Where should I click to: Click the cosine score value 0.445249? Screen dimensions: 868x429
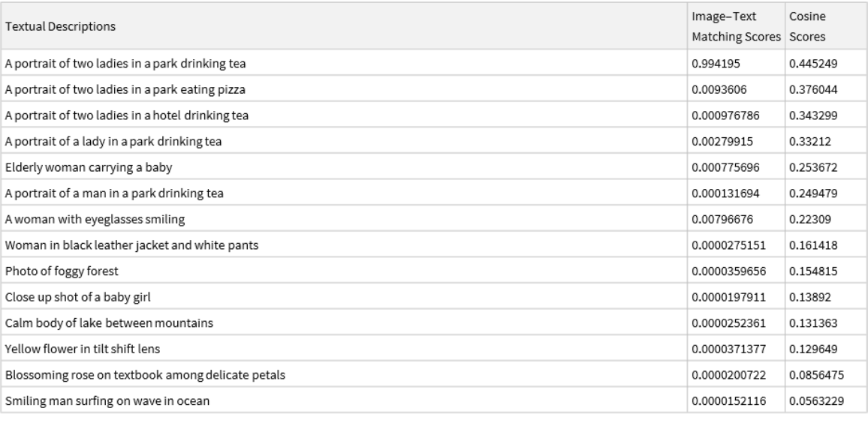click(x=812, y=63)
